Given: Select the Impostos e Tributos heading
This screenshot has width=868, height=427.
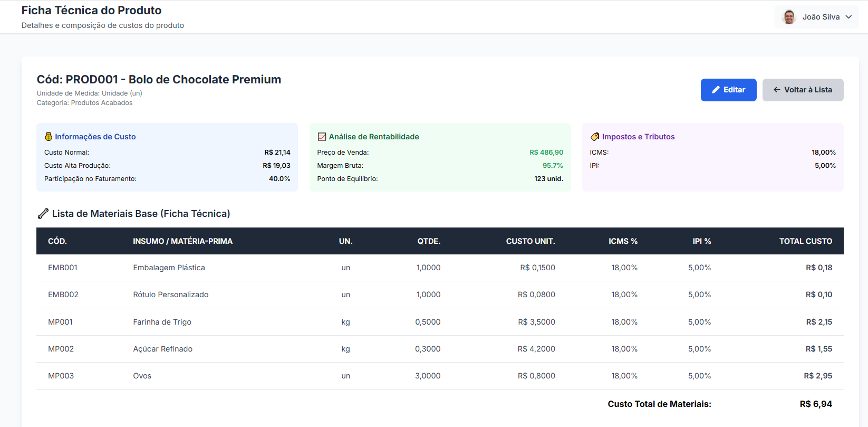Looking at the screenshot, I should click(x=638, y=137).
